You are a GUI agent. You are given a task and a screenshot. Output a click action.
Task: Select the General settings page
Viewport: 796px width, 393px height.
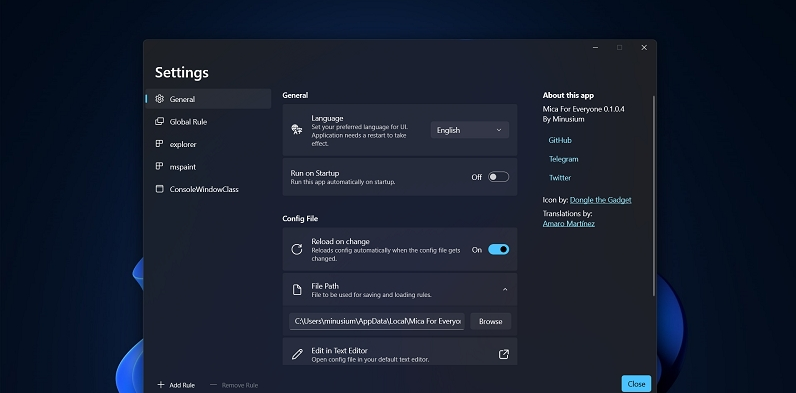coord(208,99)
